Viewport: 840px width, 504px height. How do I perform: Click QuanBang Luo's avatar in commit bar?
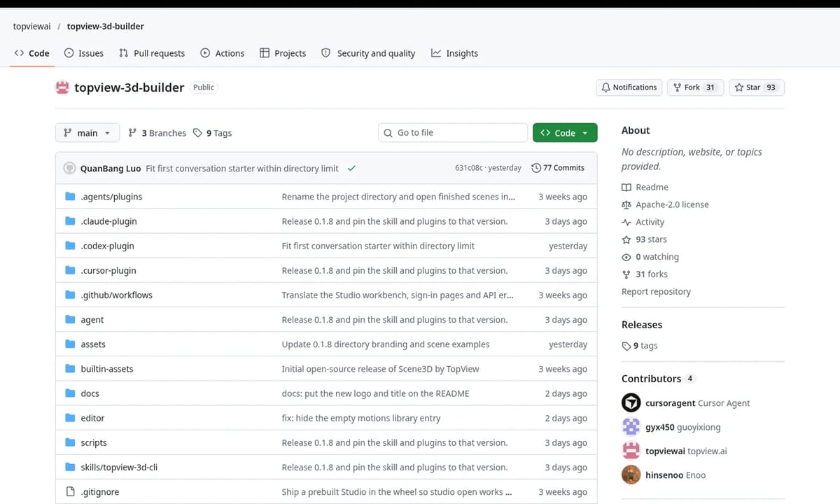point(69,168)
